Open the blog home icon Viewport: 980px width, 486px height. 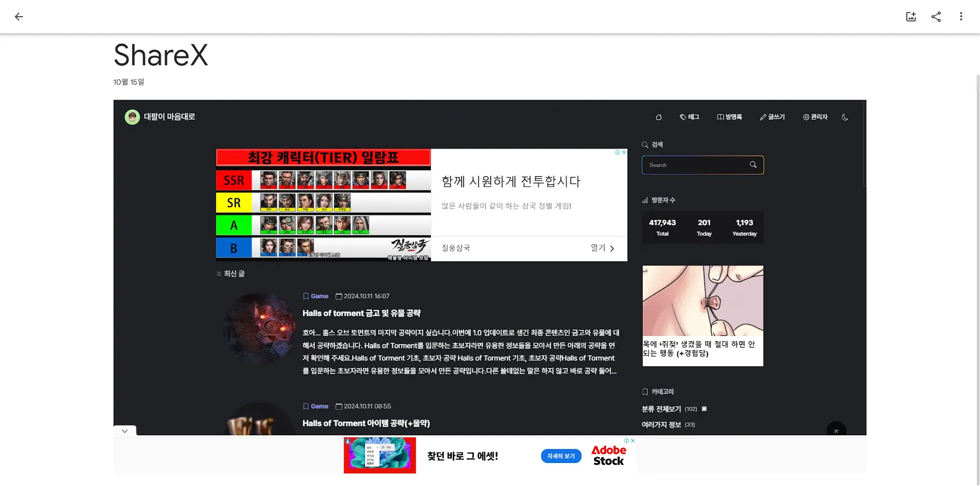658,117
